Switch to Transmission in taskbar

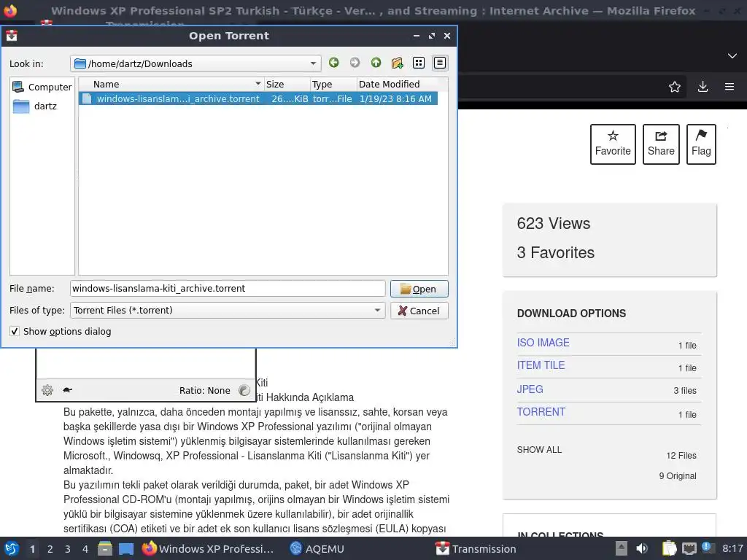(476, 548)
